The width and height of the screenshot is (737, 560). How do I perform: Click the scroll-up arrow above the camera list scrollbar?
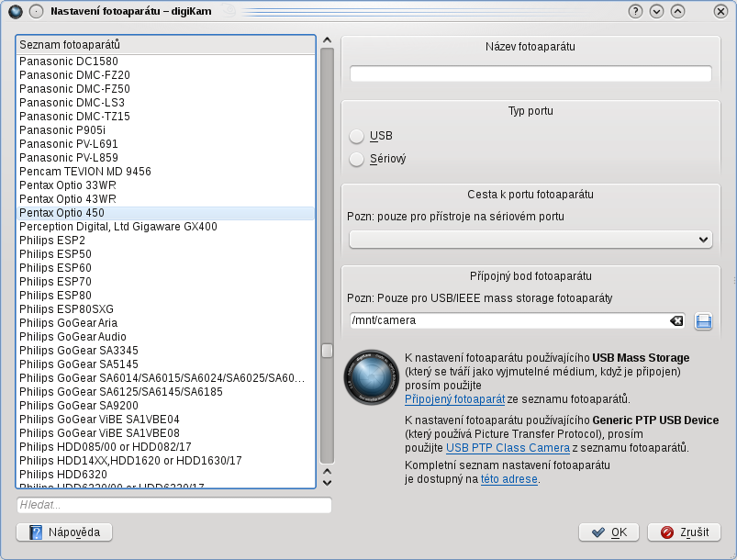point(327,40)
